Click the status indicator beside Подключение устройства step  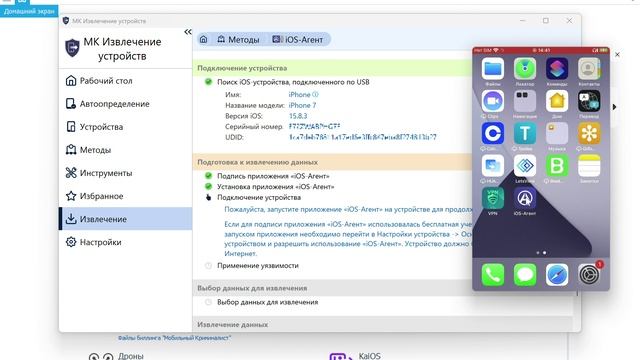coord(208,198)
